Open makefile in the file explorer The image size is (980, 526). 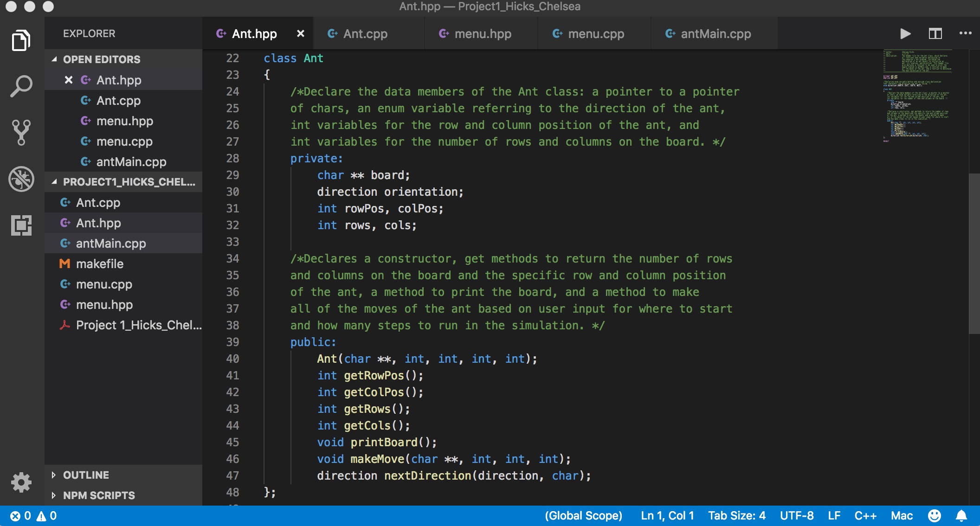pos(99,264)
